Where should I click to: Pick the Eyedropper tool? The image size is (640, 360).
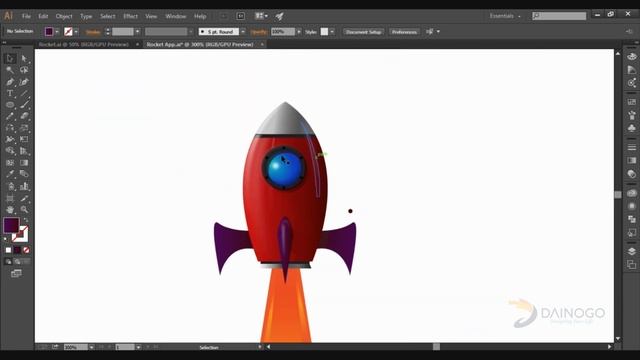click(10, 174)
